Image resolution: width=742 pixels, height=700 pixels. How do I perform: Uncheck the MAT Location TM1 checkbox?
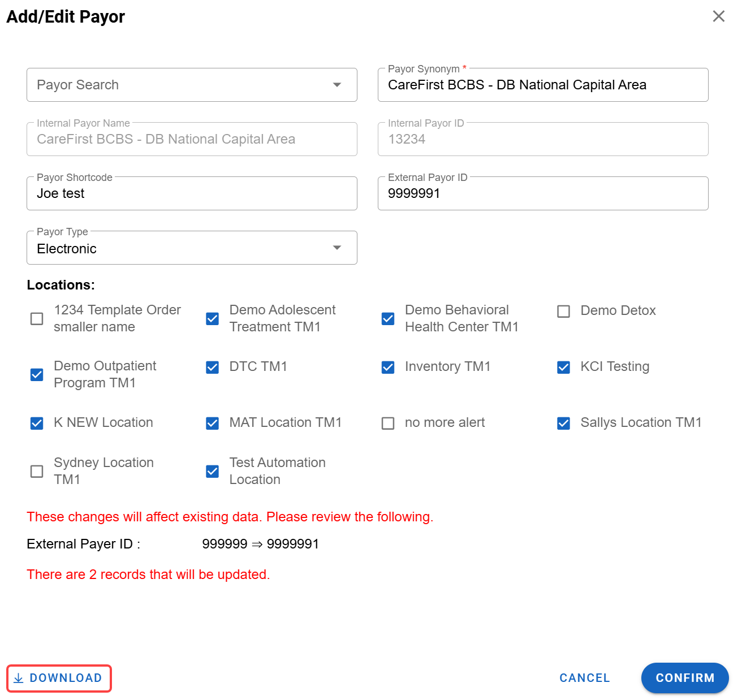click(213, 423)
